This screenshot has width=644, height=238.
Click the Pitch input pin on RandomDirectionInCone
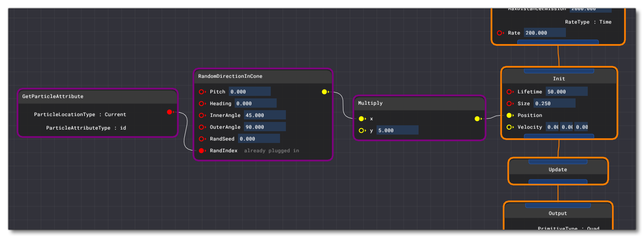click(x=202, y=92)
